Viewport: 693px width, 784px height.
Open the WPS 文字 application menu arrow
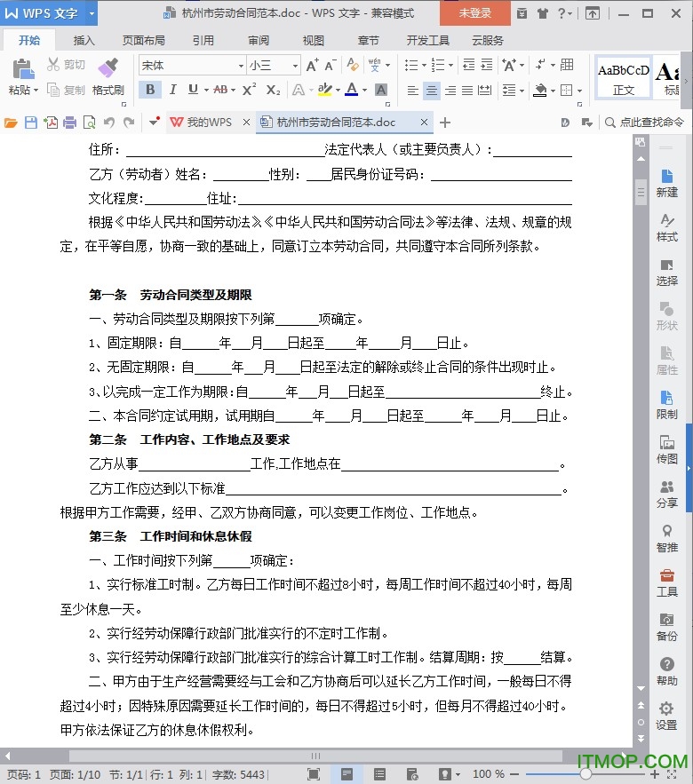(92, 13)
